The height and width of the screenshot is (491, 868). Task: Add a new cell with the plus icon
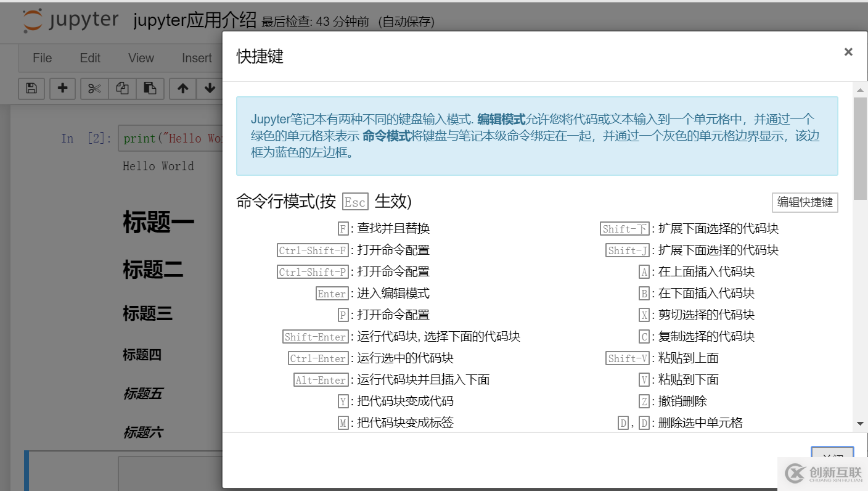(x=62, y=88)
